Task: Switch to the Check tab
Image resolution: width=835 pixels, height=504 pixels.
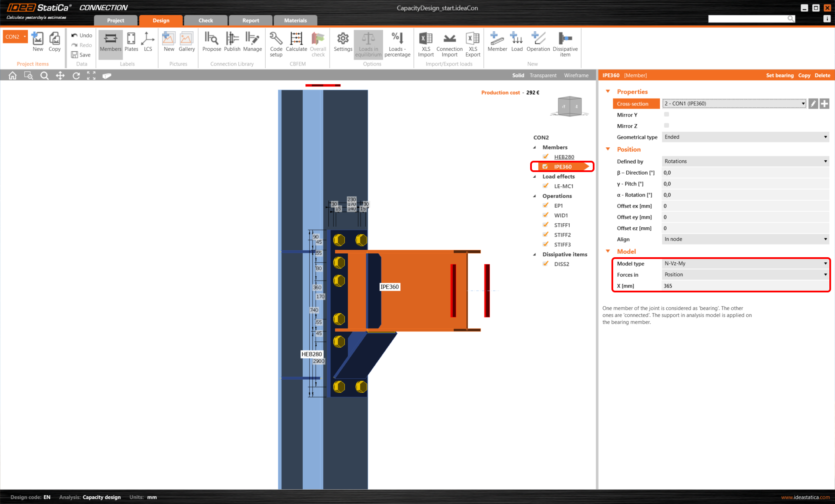Action: [x=205, y=20]
